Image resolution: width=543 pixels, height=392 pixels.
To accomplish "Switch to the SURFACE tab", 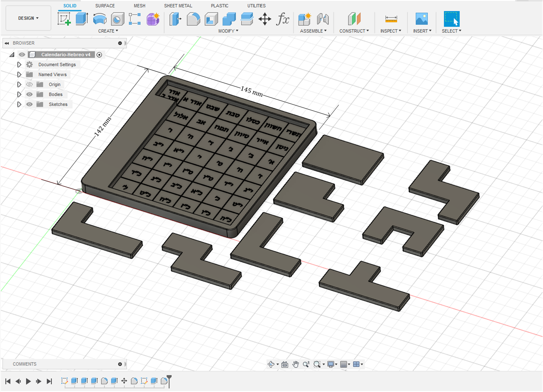I will [105, 6].
